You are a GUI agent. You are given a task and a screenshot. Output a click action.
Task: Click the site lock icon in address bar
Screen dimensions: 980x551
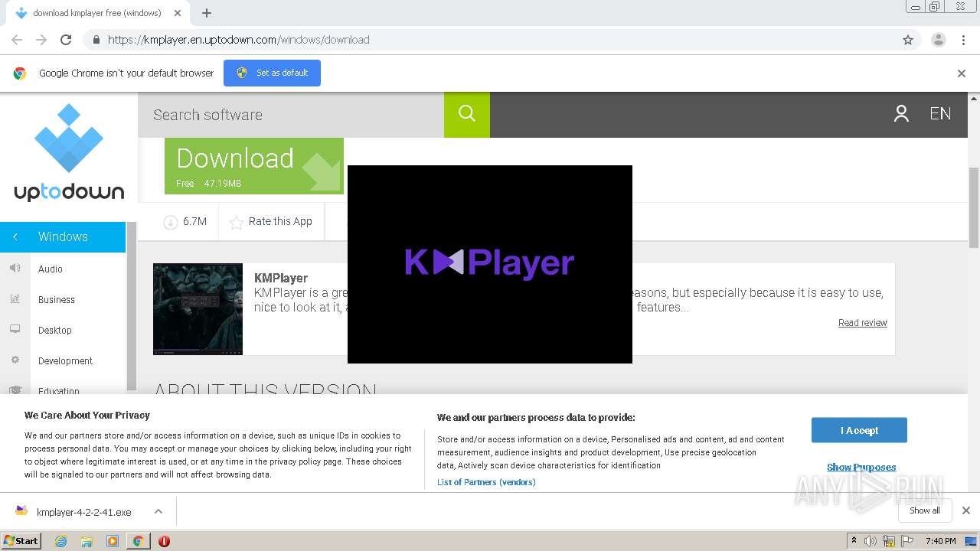click(96, 40)
